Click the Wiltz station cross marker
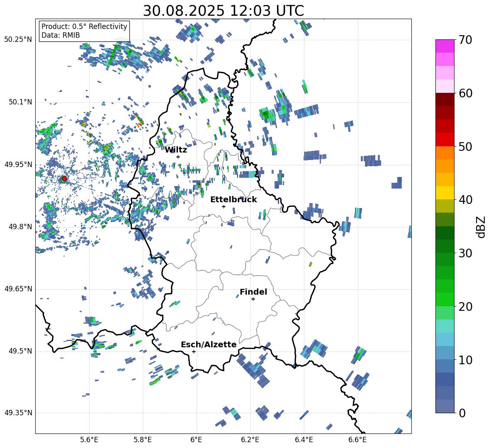The height and width of the screenshot is (448, 491). pyautogui.click(x=178, y=157)
